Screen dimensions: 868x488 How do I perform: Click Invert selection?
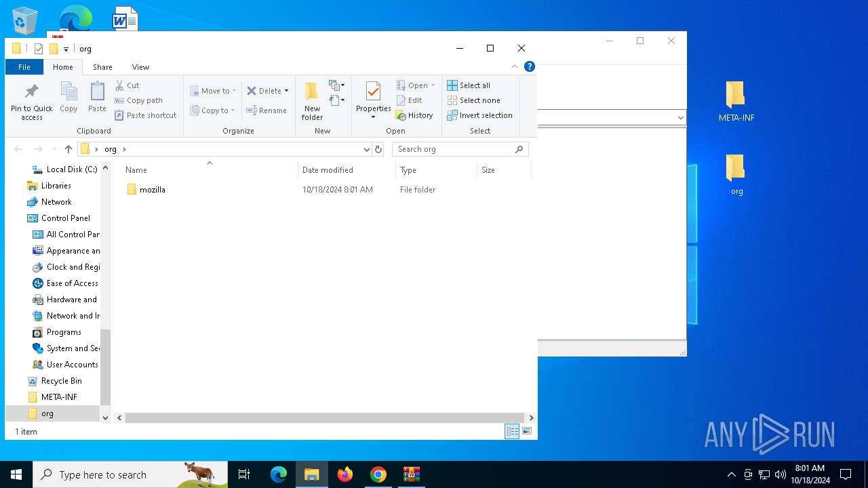coord(479,115)
